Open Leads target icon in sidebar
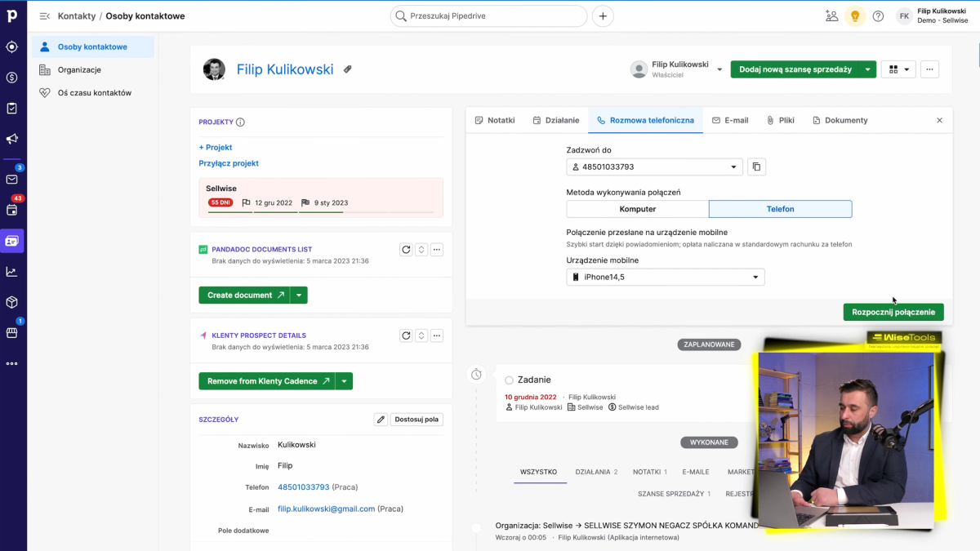Screen dimensions: 980x551 click(x=12, y=47)
